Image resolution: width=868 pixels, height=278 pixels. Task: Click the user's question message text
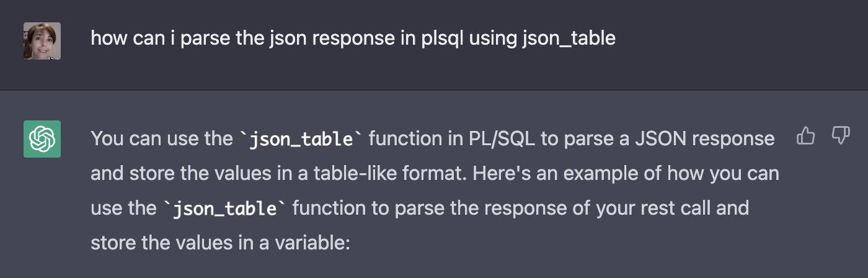pyautogui.click(x=353, y=38)
